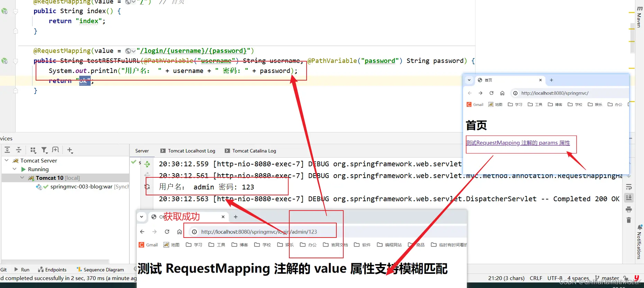
Task: Click home button in the 首页 browser window
Action: tap(502, 93)
